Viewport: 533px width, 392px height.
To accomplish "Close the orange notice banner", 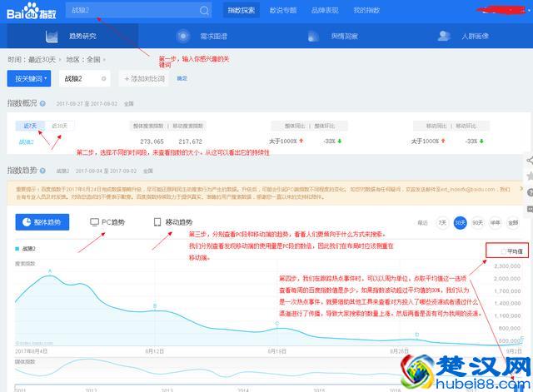I will coord(521,189).
